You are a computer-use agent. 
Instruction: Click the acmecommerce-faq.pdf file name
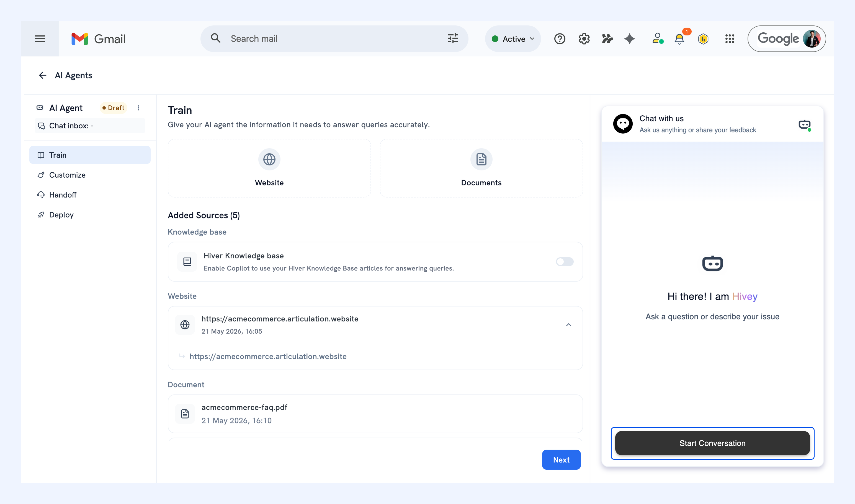click(244, 407)
